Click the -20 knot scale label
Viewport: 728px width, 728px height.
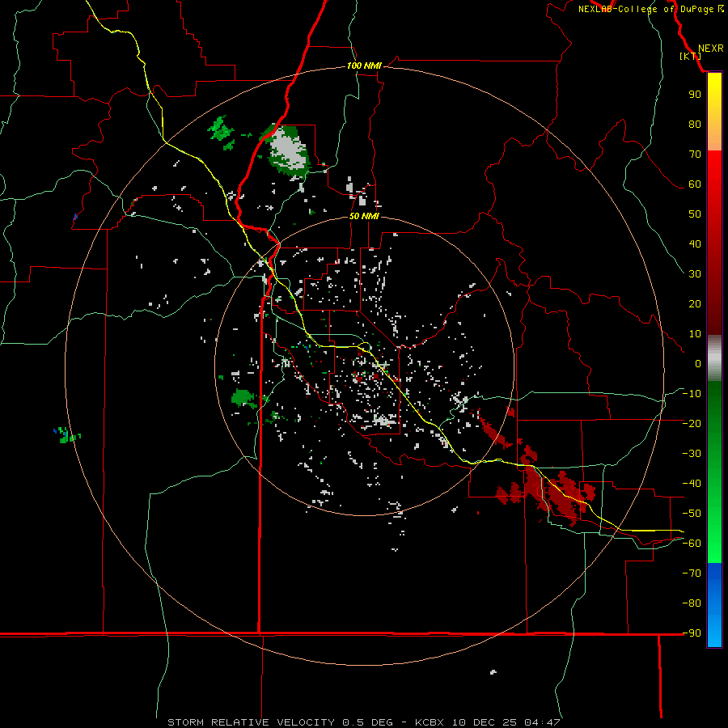coord(692,423)
